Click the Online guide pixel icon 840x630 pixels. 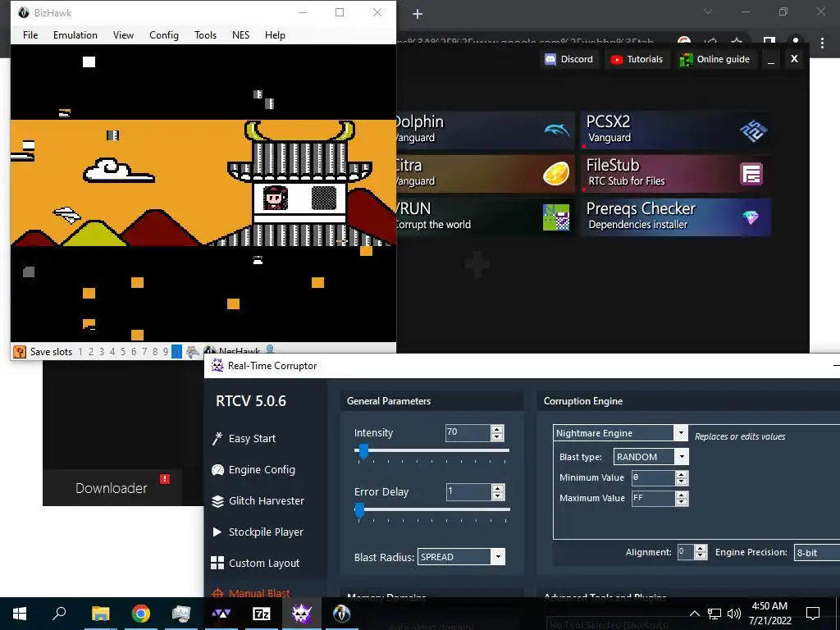686,59
